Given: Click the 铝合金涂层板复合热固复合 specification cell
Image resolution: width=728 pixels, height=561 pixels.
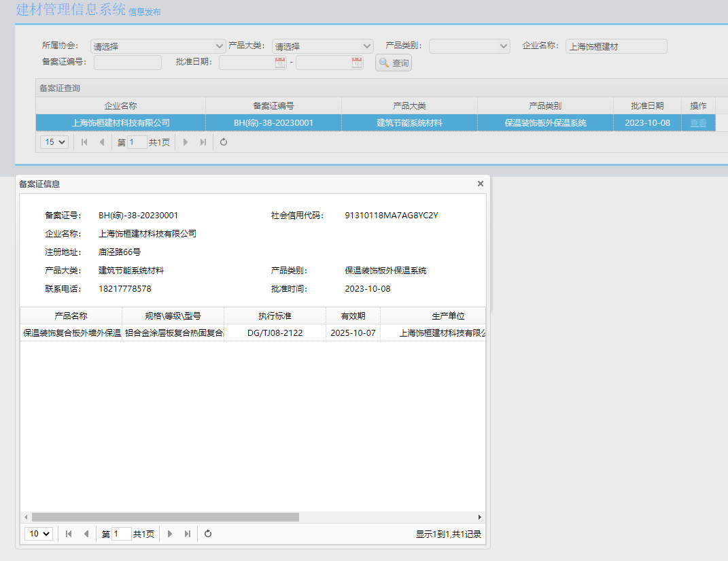Looking at the screenshot, I should 173,333.
